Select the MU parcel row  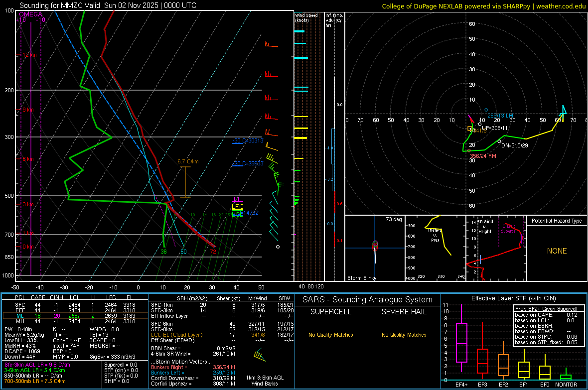click(75, 321)
